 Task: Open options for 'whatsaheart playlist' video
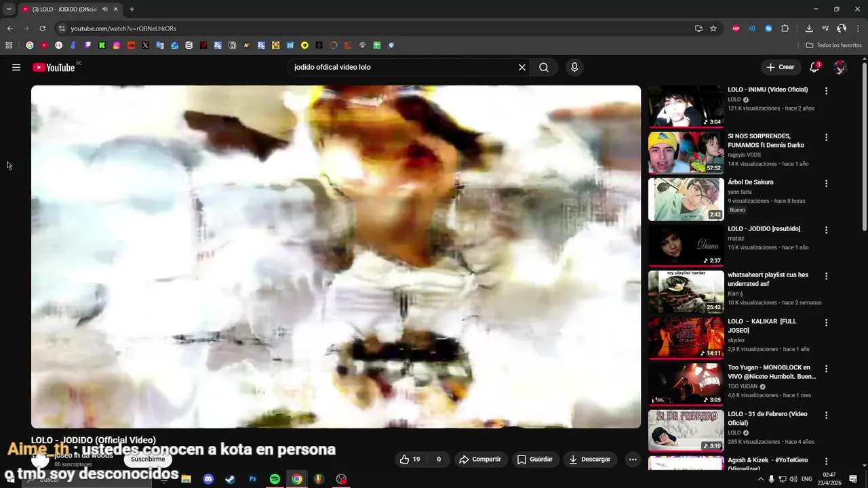(826, 277)
